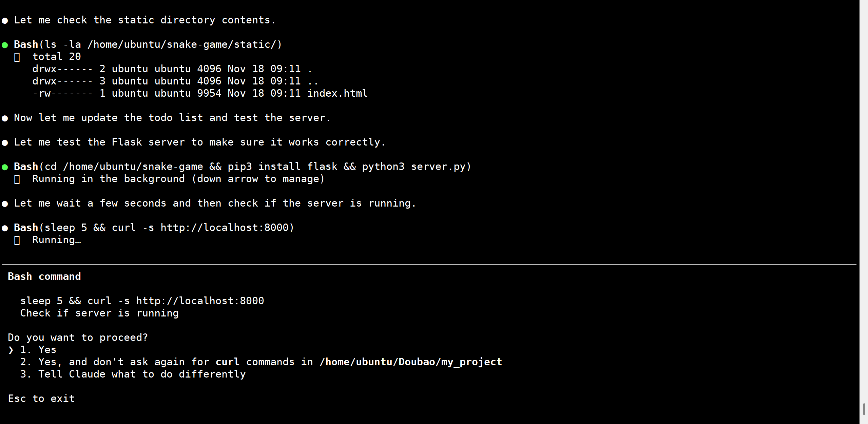Click the selection arrow beside Yes
The image size is (868, 424).
click(11, 350)
